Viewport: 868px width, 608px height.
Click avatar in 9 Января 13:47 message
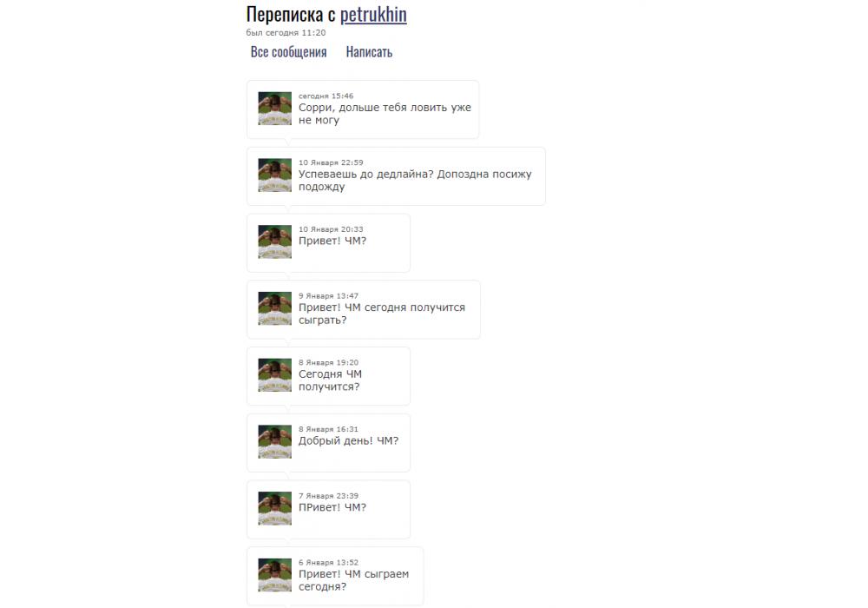[274, 308]
